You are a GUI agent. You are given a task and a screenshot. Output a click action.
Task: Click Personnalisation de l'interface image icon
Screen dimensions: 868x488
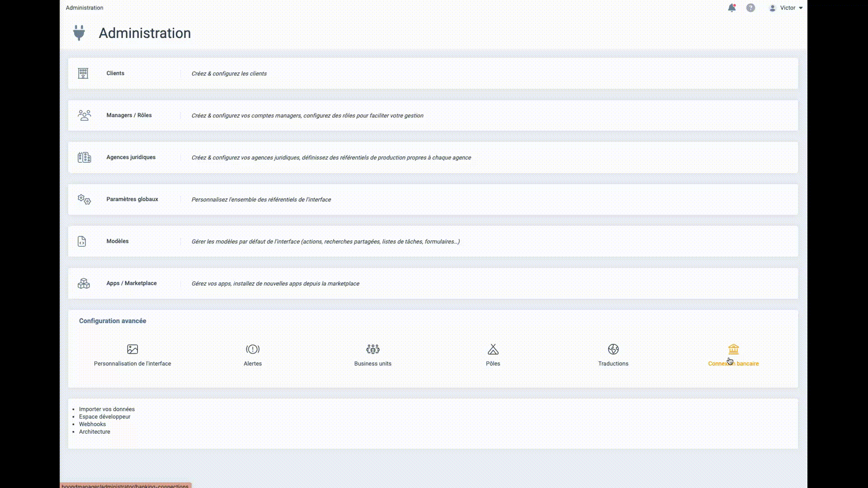tap(132, 349)
